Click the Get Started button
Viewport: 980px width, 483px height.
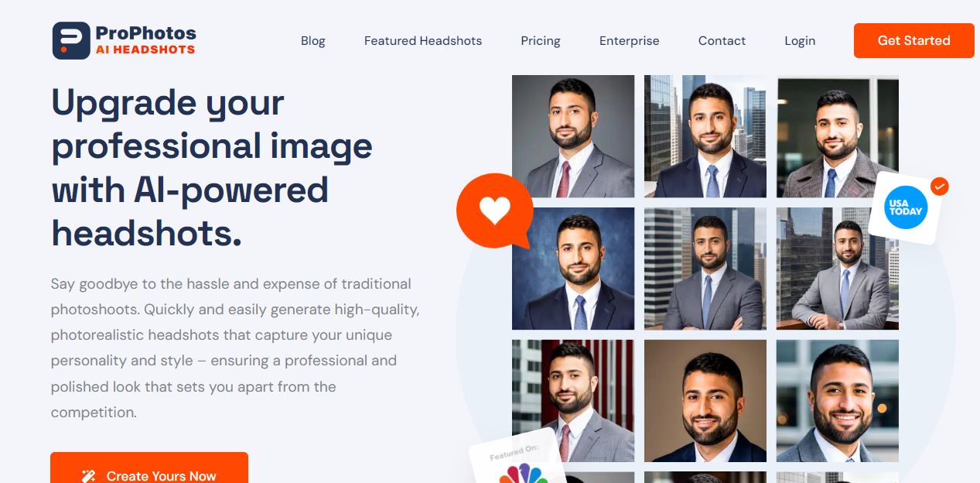(913, 40)
